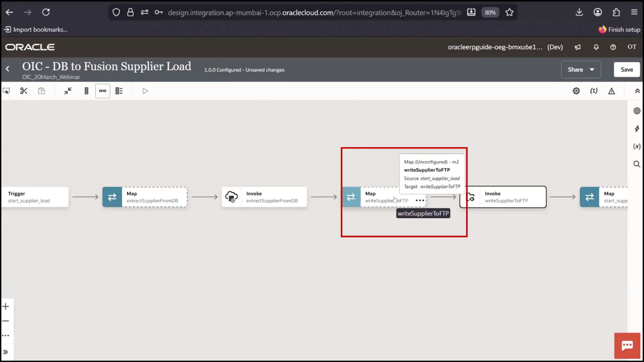Select Trigger start_supplier_load node

click(x=35, y=197)
